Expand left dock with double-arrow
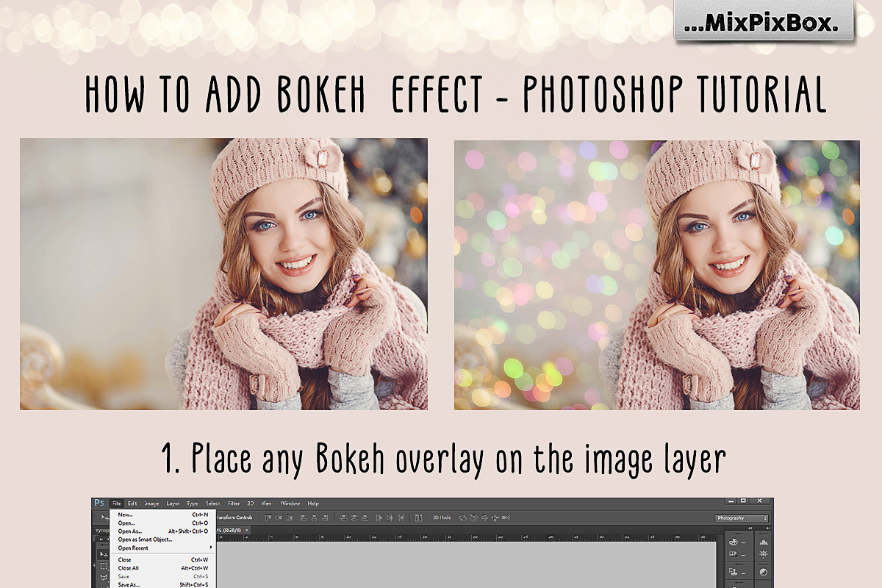This screenshot has width=882, height=588. coord(750,528)
